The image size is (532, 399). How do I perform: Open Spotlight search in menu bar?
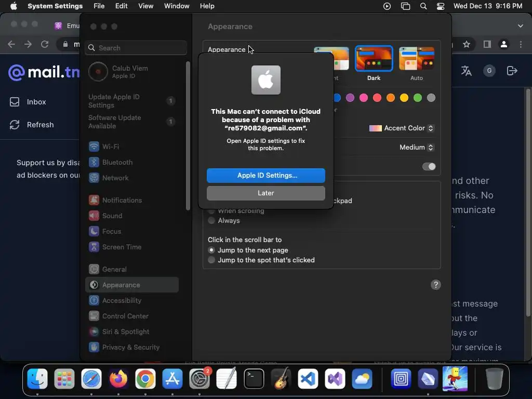click(x=423, y=6)
